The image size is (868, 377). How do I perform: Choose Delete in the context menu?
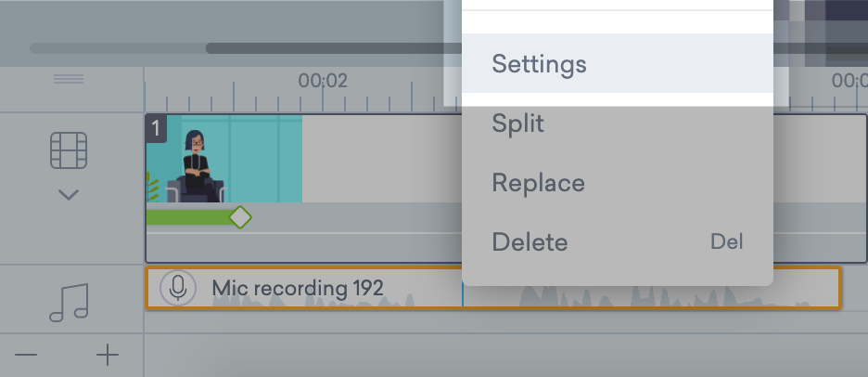[530, 242]
